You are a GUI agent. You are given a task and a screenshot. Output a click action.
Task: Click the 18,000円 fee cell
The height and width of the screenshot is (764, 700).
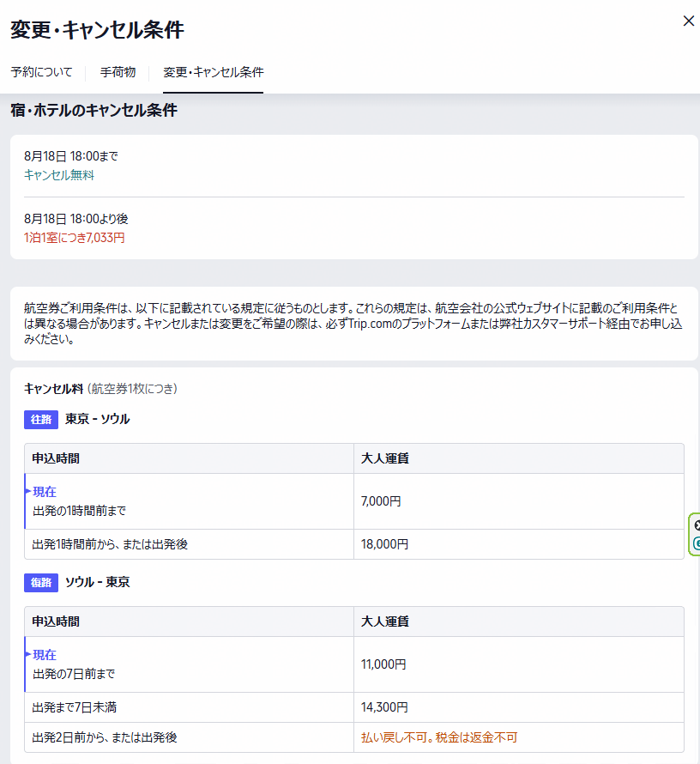coord(519,544)
